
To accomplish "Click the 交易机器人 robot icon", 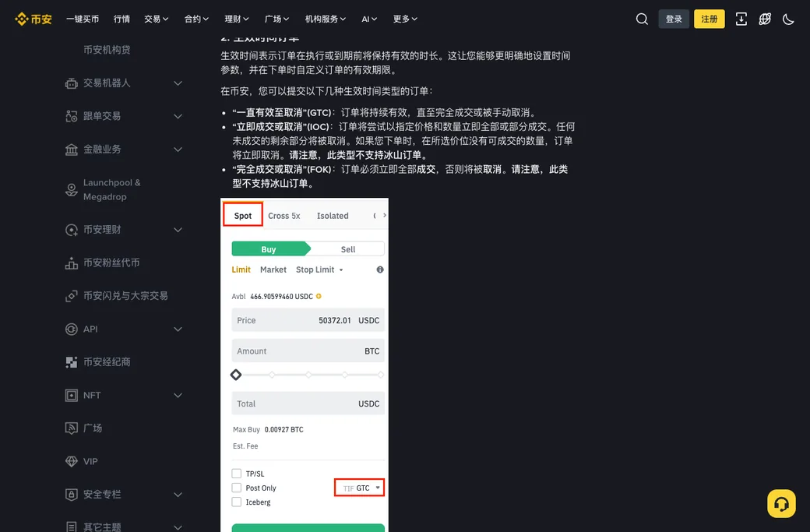I will coord(72,83).
